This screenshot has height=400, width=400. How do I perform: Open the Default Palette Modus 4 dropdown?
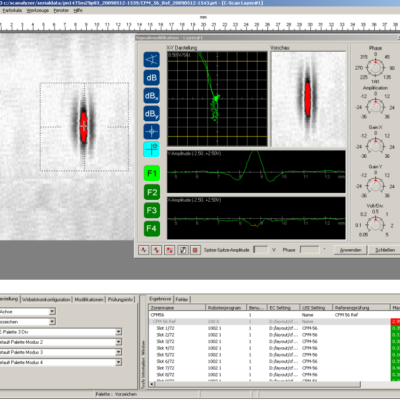pos(119,362)
